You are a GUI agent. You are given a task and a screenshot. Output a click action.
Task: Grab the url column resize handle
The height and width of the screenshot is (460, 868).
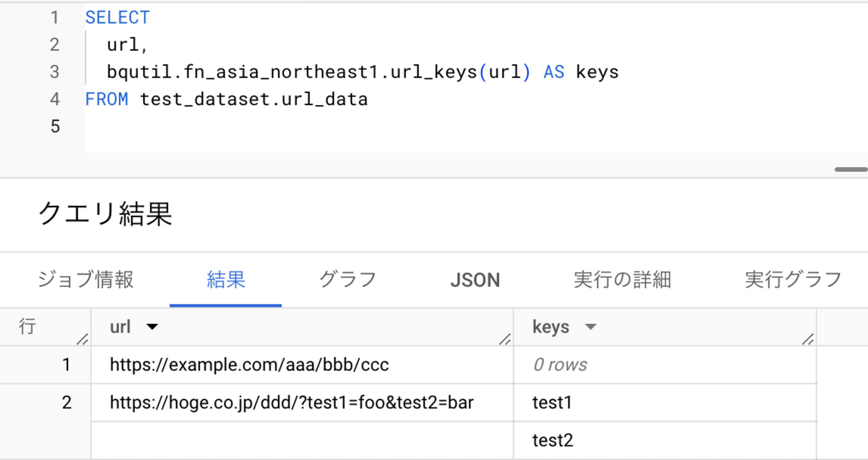pos(505,339)
